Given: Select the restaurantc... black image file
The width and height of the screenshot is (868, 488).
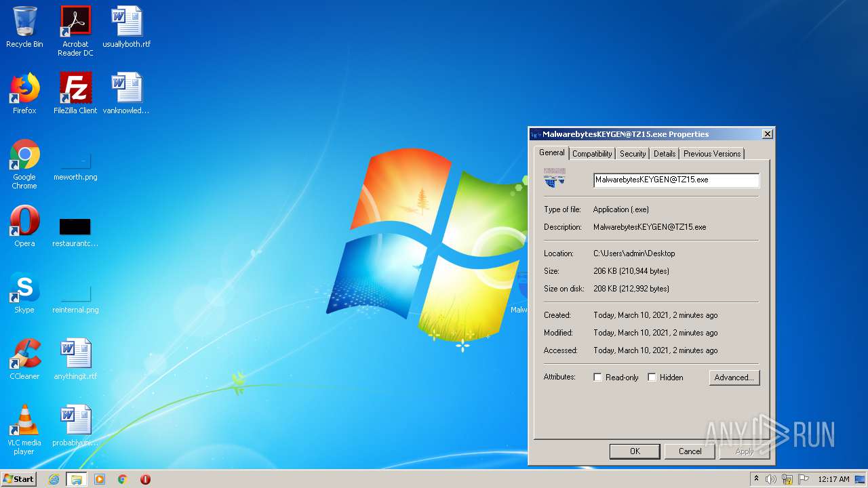Looking at the screenshot, I should pos(75,231).
